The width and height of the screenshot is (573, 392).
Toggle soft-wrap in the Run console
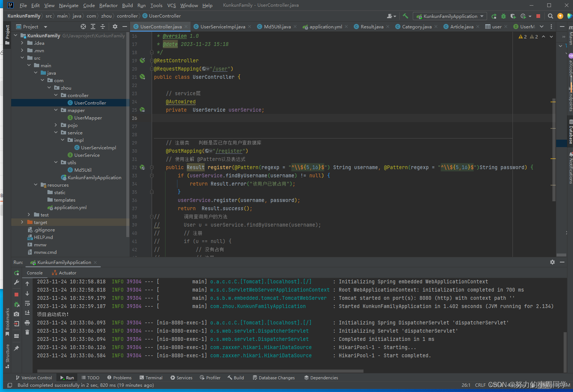tap(27, 303)
